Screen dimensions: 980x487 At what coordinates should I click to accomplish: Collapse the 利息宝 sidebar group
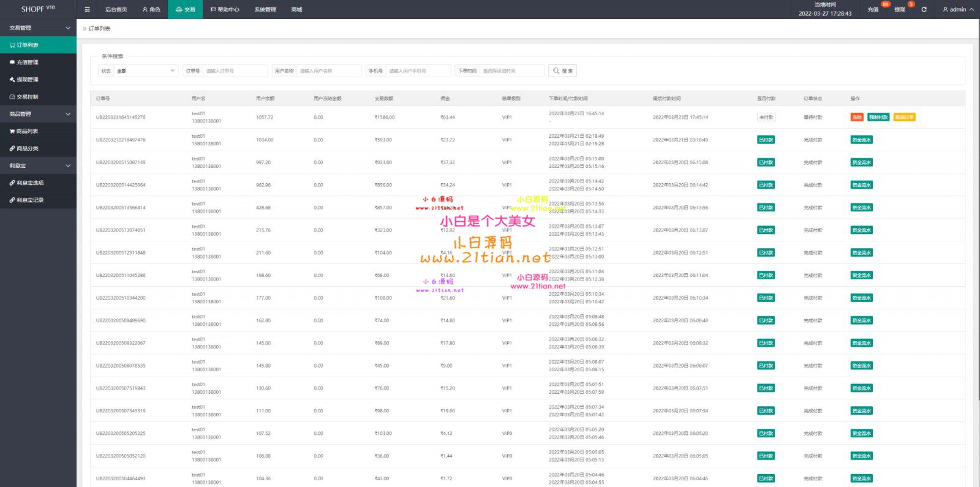click(38, 165)
